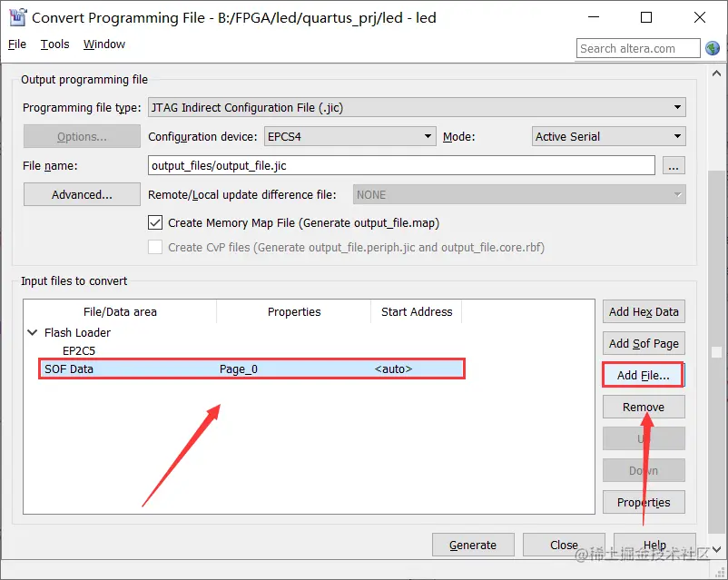
Task: Open the Programming file type dropdown
Action: pos(417,108)
